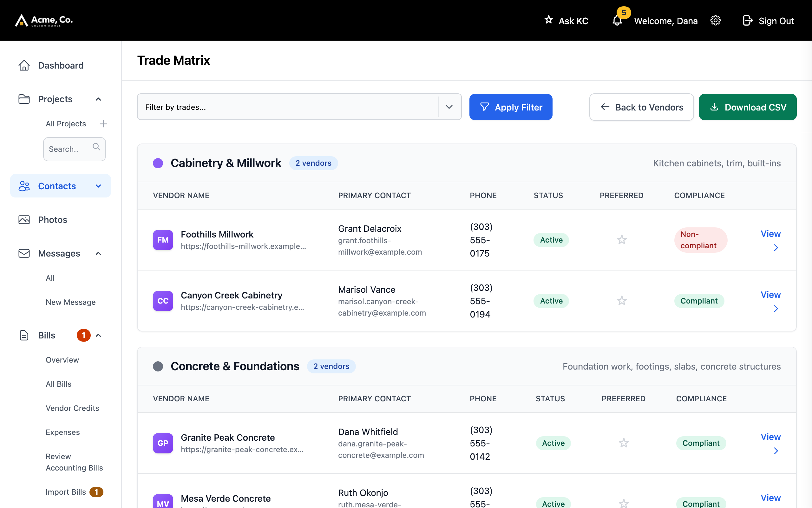The image size is (812, 508).
Task: Click the Photos image icon
Action: tap(24, 220)
